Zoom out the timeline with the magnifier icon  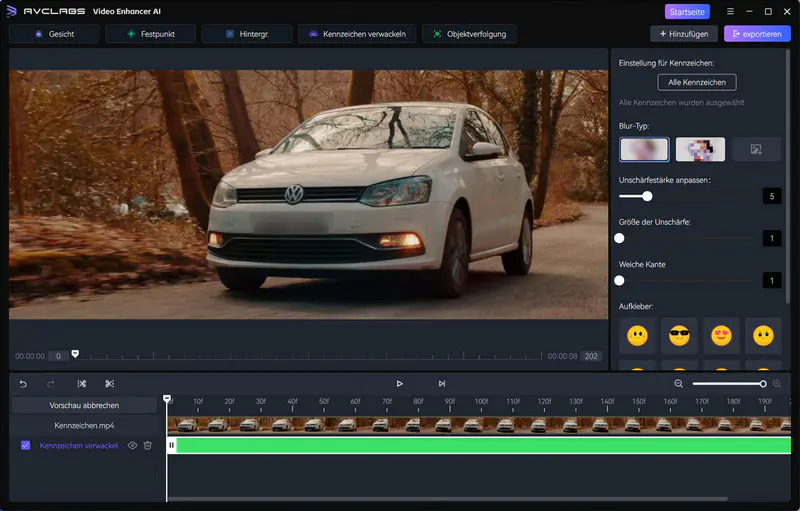click(679, 384)
